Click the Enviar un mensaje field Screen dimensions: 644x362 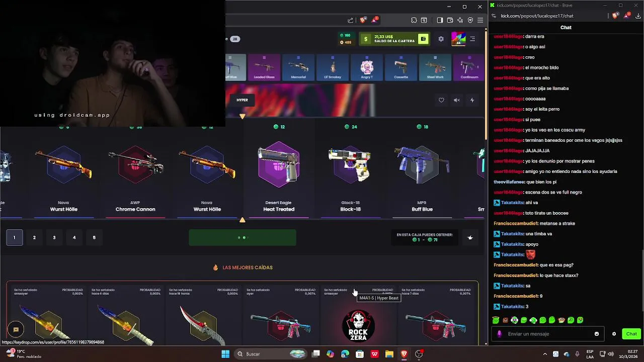(549, 334)
